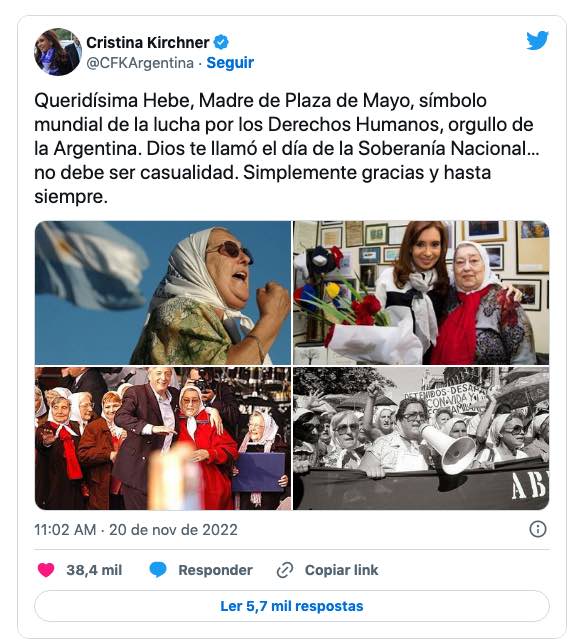Click the tweet text about Hebe

point(286,148)
